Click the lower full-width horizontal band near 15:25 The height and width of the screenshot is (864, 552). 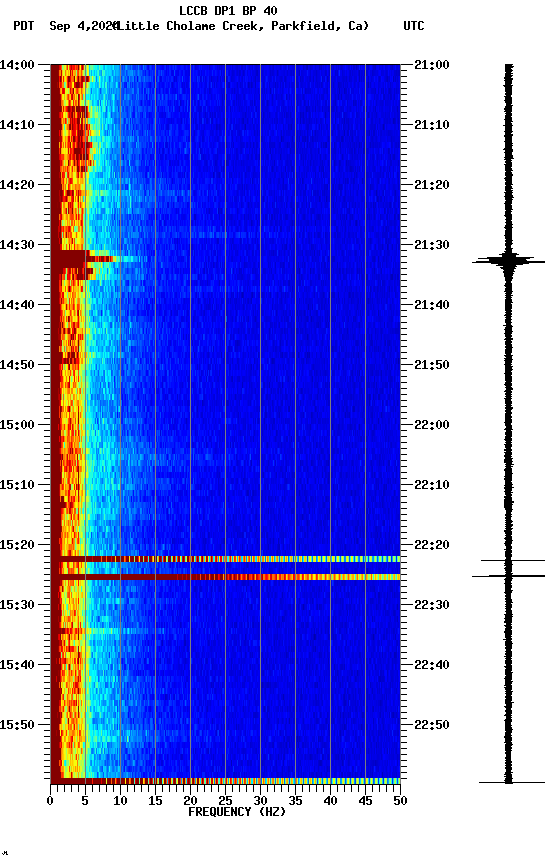[x=225, y=577]
